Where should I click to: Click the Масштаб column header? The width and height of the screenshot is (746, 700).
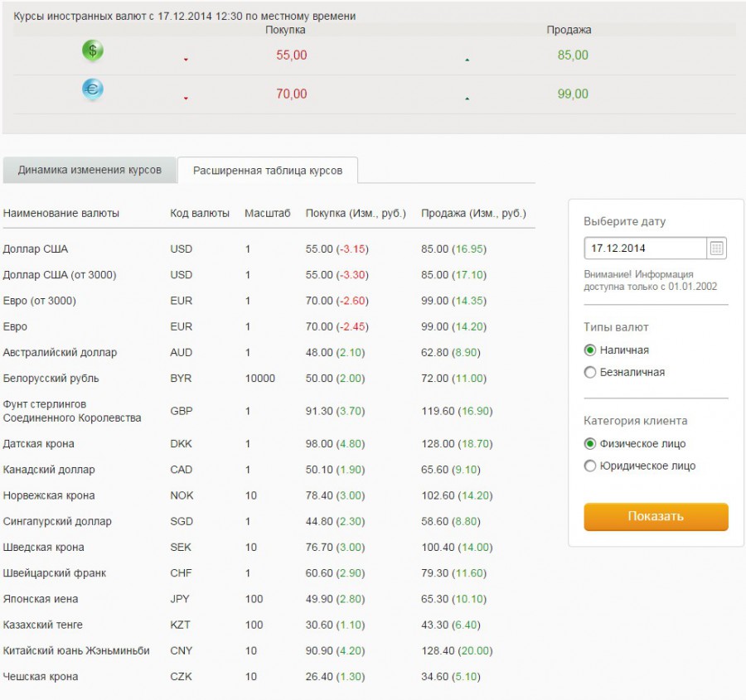[268, 213]
